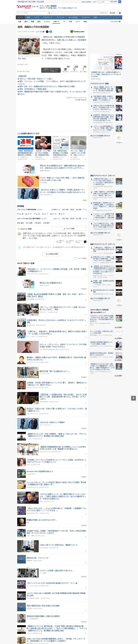
Task: Click the ログイン link
Action: coord(42,8)
